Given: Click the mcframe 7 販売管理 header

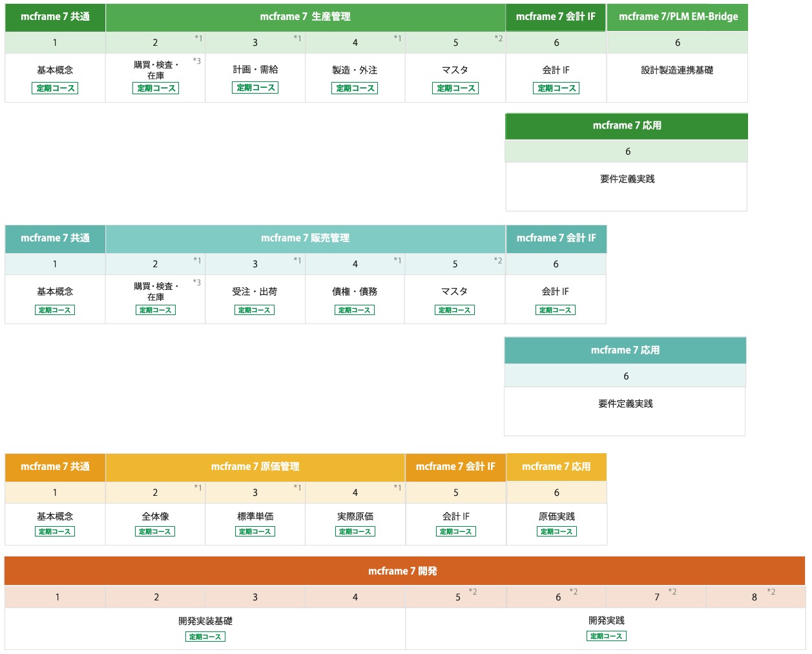Looking at the screenshot, I should click(x=306, y=238).
